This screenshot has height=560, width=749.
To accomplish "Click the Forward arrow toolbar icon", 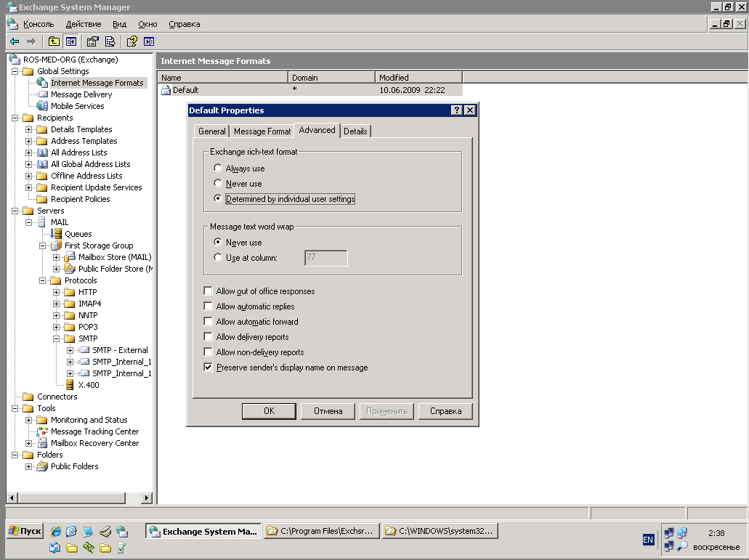I will click(x=31, y=41).
